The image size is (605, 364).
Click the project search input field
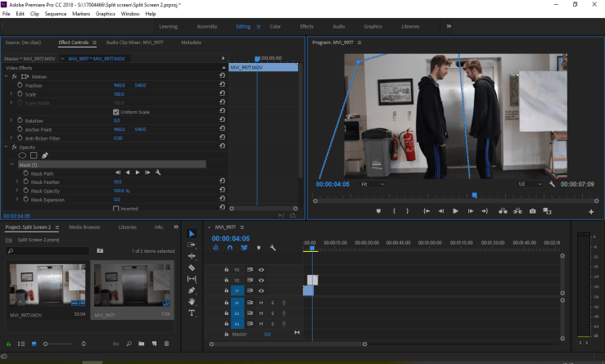click(47, 250)
